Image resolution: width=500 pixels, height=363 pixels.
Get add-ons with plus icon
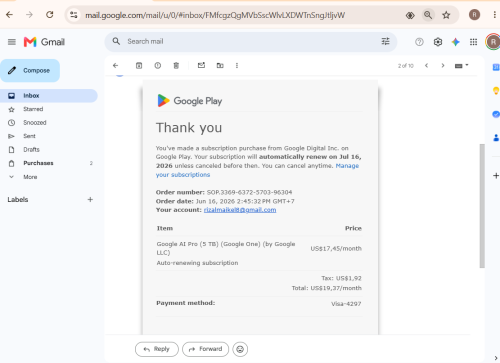[496, 176]
